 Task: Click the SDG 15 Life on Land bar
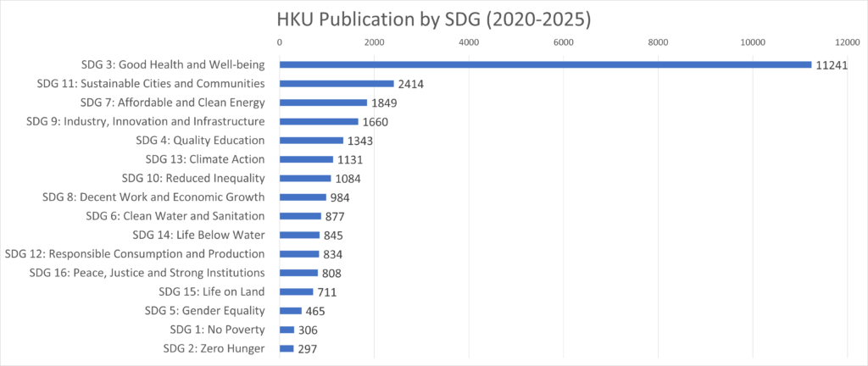coord(296,291)
